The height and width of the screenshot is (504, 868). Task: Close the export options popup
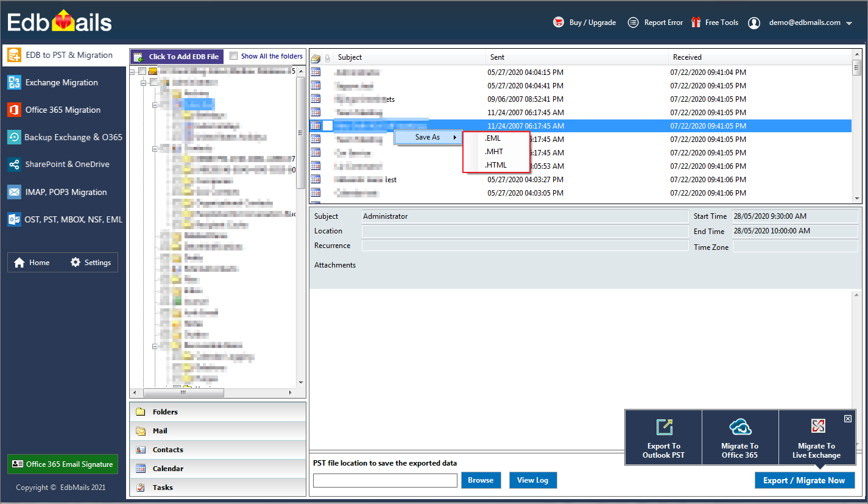(848, 419)
